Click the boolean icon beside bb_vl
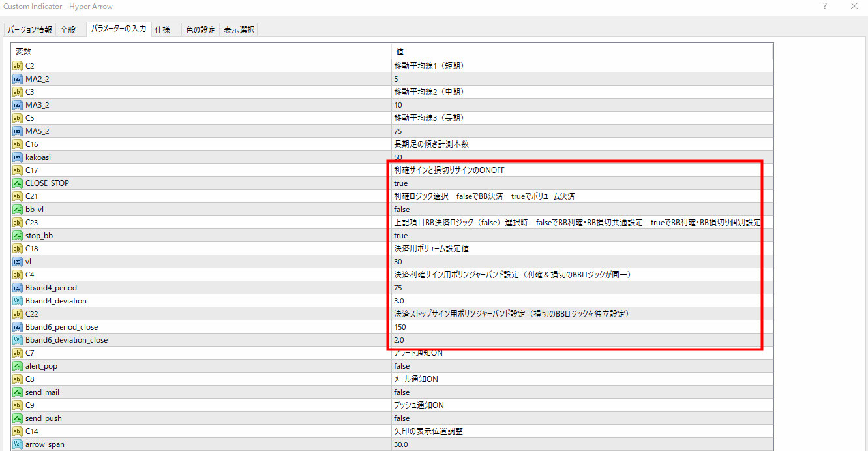868x451 pixels. pos(18,209)
